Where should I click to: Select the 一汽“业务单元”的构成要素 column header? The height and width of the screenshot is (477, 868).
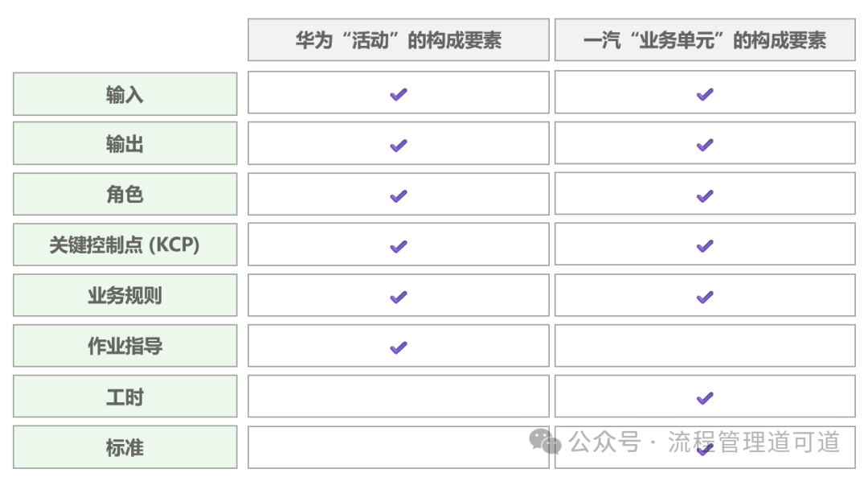pyautogui.click(x=705, y=40)
